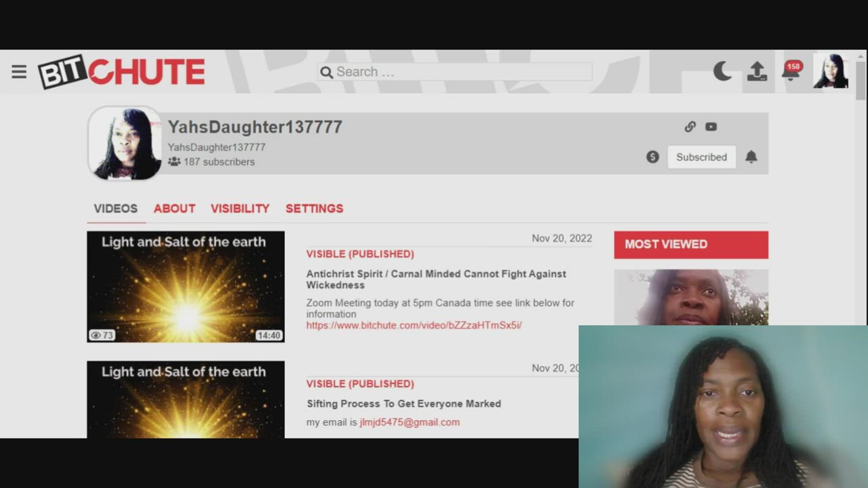Toggle dark mode moon icon

click(722, 71)
